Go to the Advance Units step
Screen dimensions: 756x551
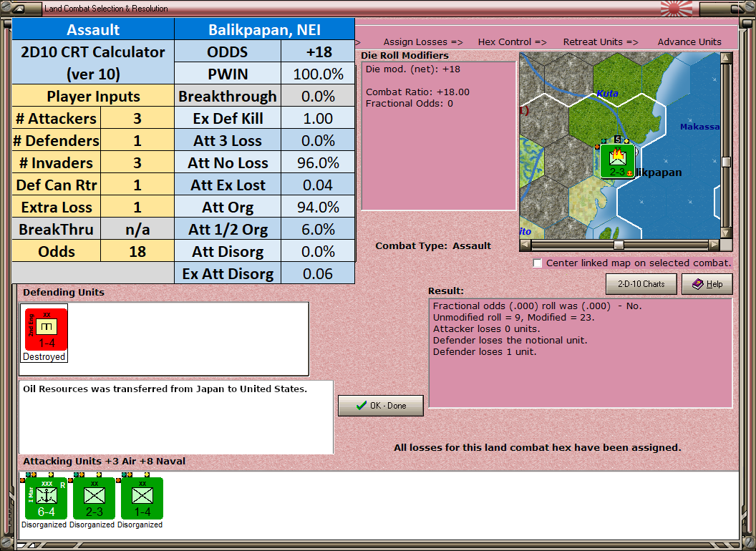click(689, 42)
